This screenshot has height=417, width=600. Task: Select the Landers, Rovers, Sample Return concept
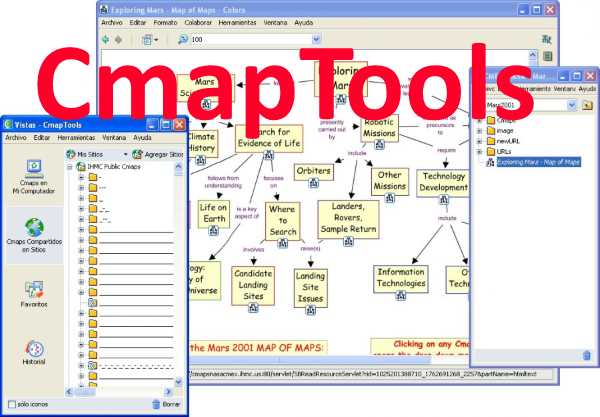point(348,218)
